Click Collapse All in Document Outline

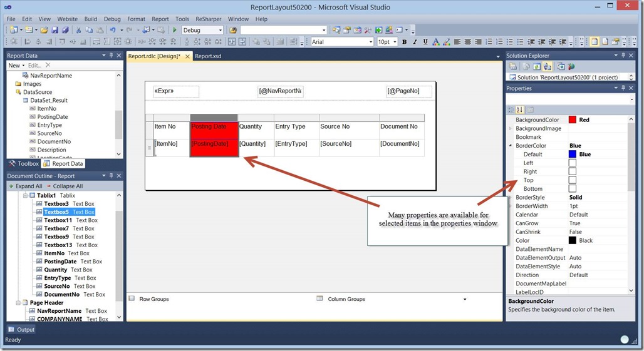click(x=65, y=186)
